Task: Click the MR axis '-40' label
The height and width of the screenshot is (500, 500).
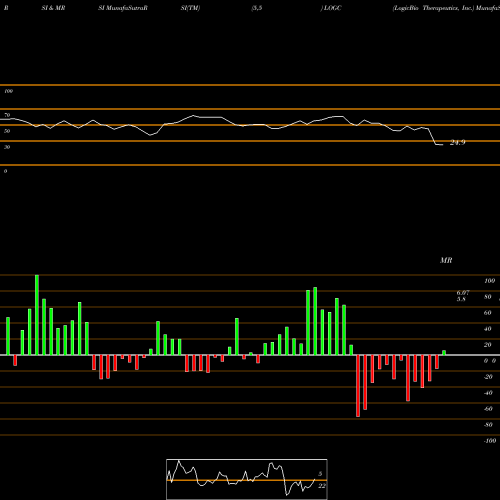Action: (488, 393)
